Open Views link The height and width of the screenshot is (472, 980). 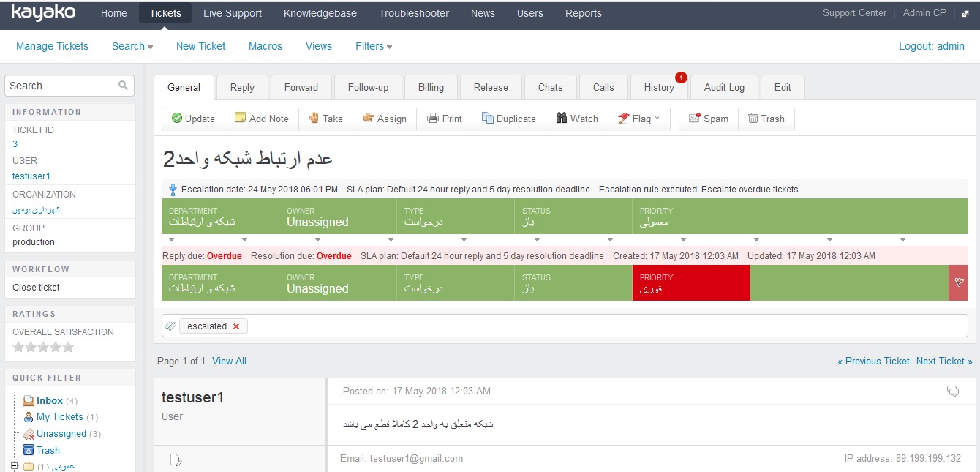coord(319,46)
